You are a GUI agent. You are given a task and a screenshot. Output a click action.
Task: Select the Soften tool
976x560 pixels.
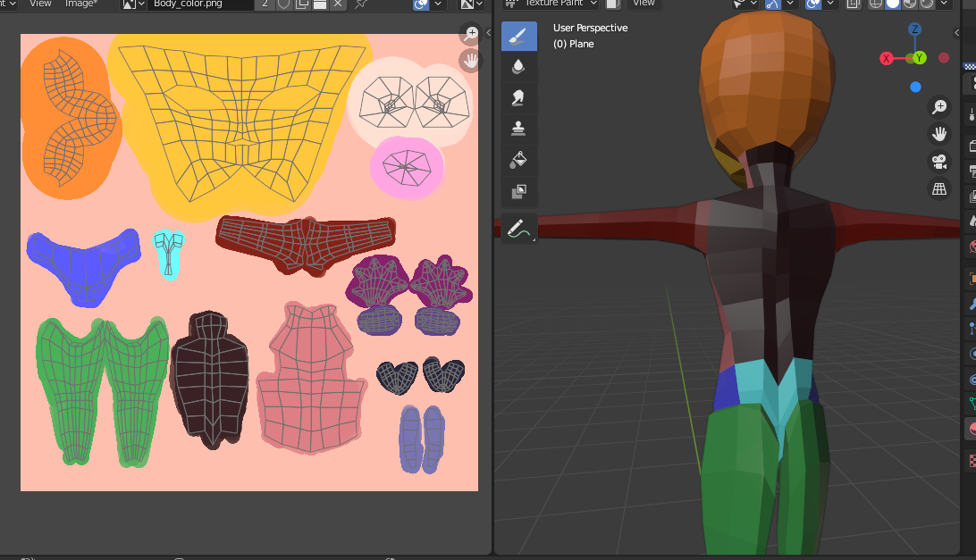(519, 67)
